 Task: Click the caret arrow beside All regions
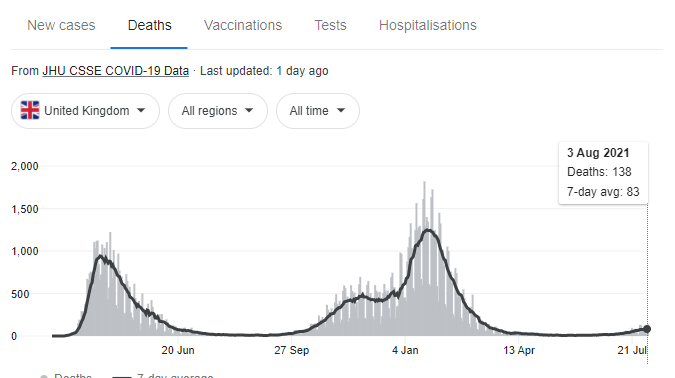click(249, 111)
